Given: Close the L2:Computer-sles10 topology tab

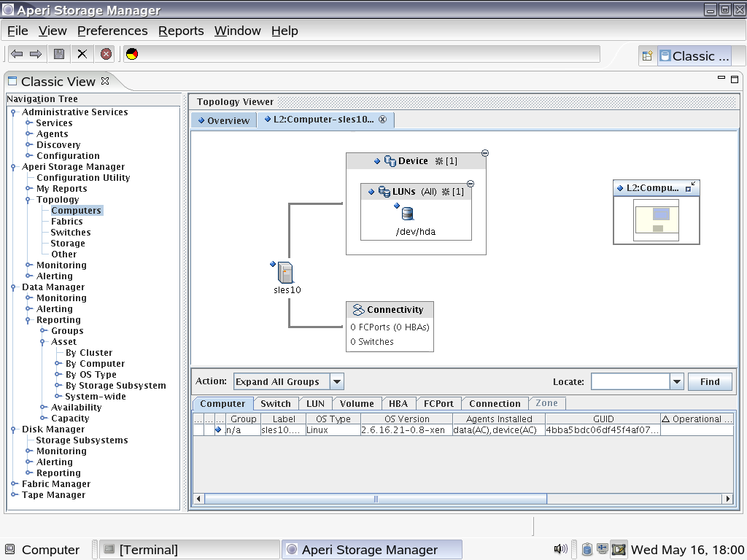Looking at the screenshot, I should [382, 119].
